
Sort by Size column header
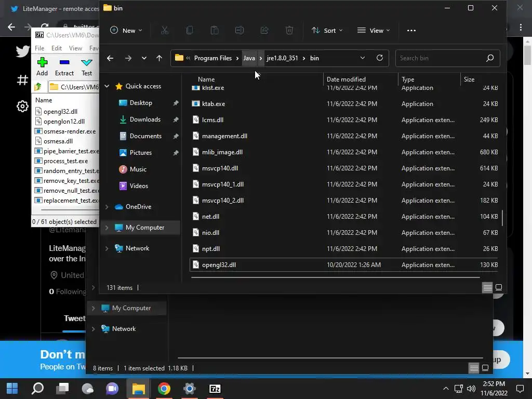click(x=469, y=79)
